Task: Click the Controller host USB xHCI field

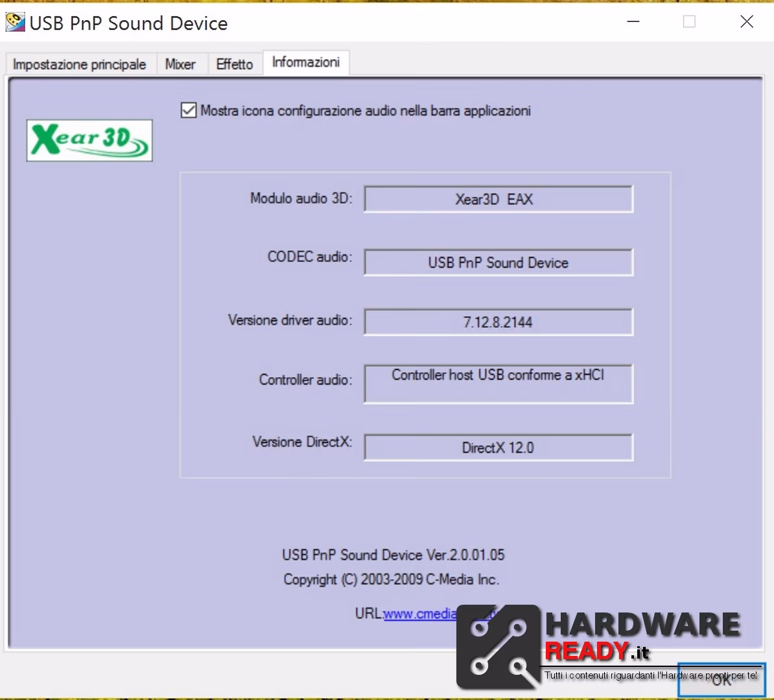Action: point(498,384)
